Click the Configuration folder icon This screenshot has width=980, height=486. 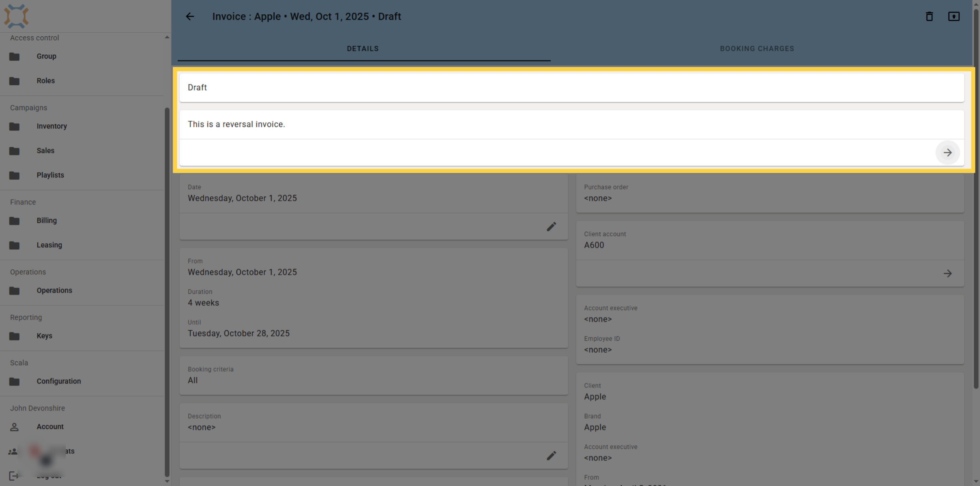[14, 382]
